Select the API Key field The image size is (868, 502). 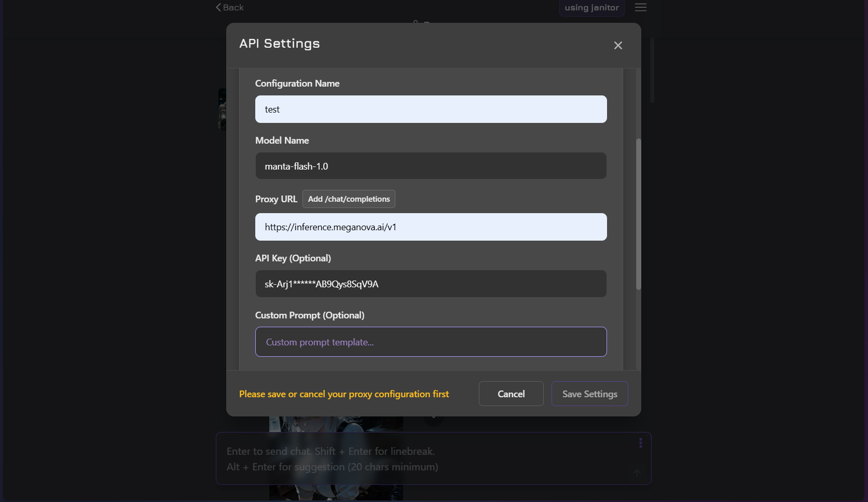431,284
